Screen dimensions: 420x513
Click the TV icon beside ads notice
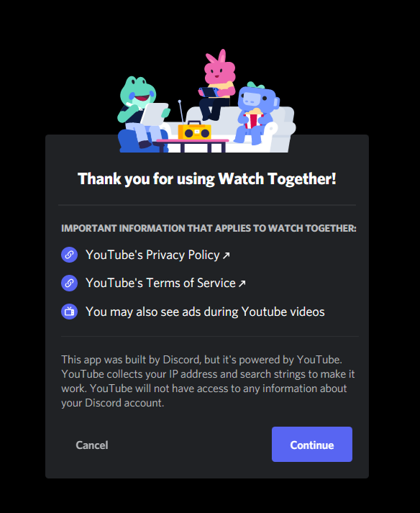69,312
